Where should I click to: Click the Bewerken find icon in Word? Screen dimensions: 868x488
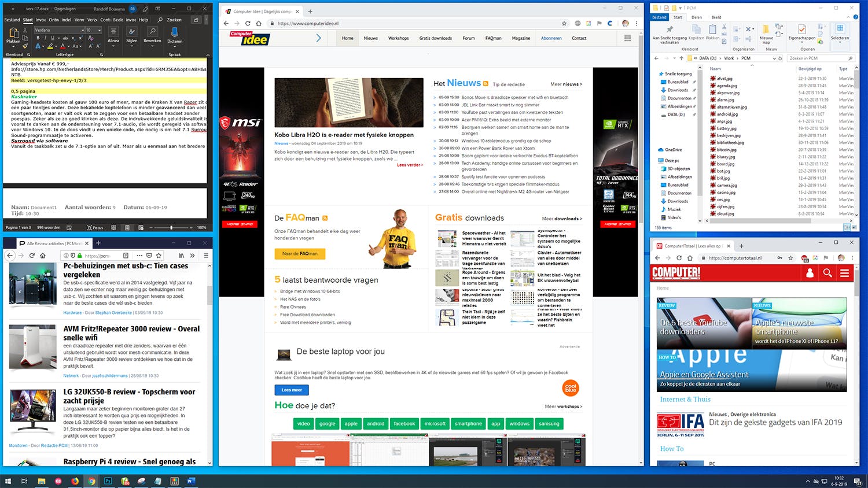tap(152, 32)
